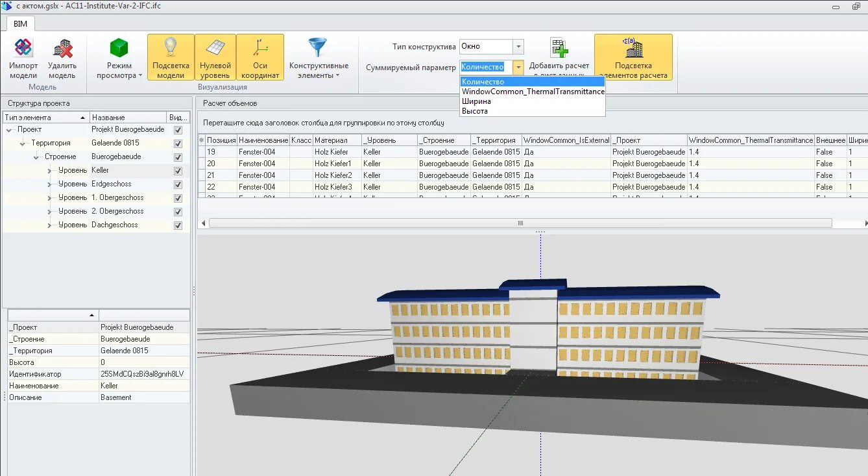Collapse the Строение tree node
This screenshot has height=476, width=868.
tap(36, 157)
